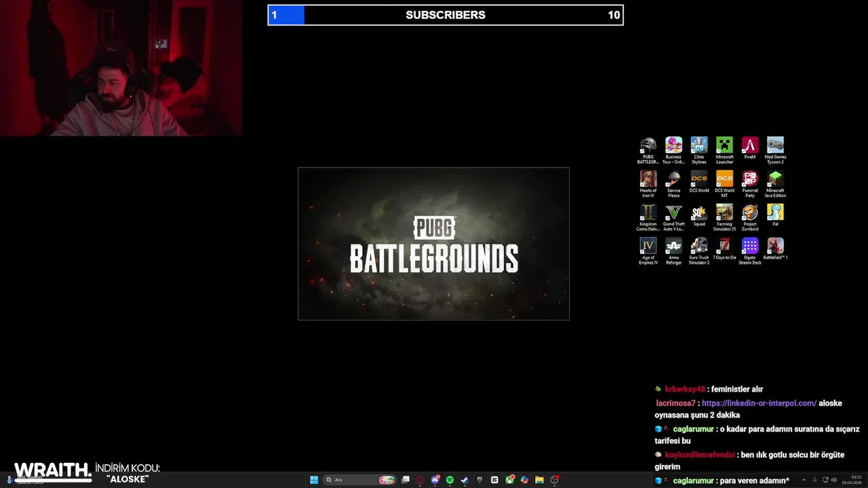The height and width of the screenshot is (488, 868).
Task: Select the Pal desktop shortcut
Action: click(775, 216)
